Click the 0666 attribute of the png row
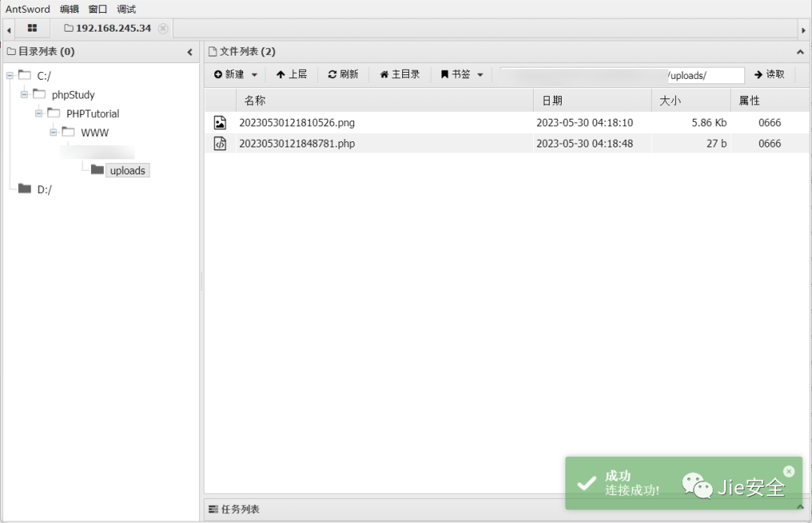Viewport: 812px width, 523px height. pos(770,122)
